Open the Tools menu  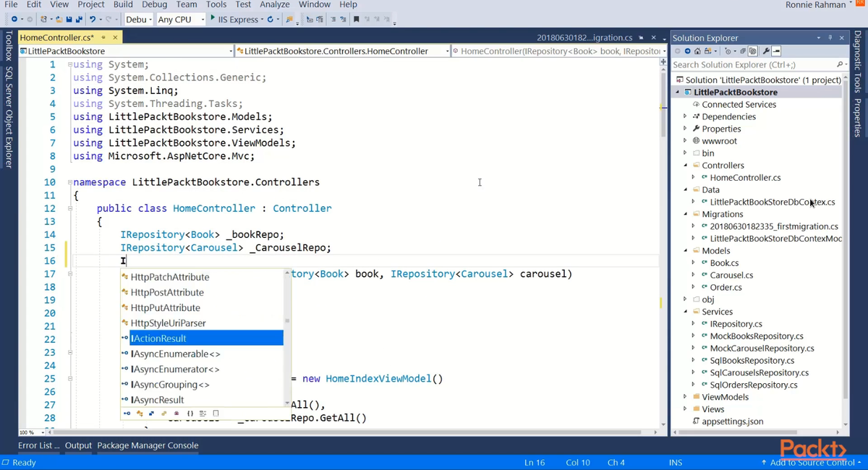click(216, 4)
